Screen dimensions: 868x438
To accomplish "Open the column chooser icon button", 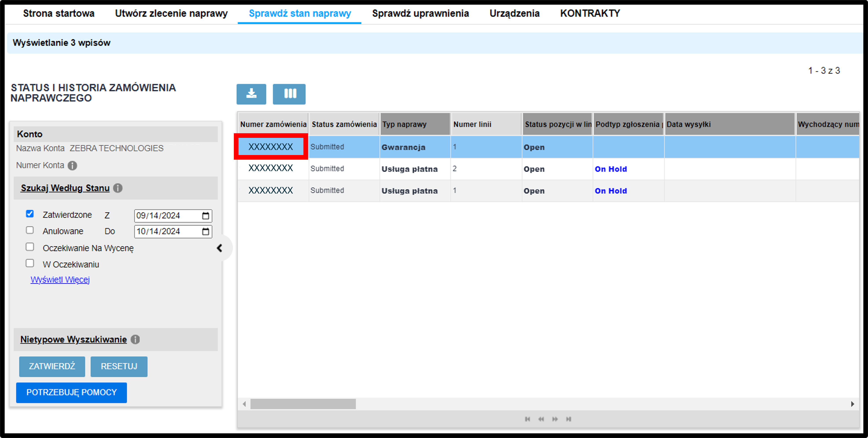I will coord(289,94).
